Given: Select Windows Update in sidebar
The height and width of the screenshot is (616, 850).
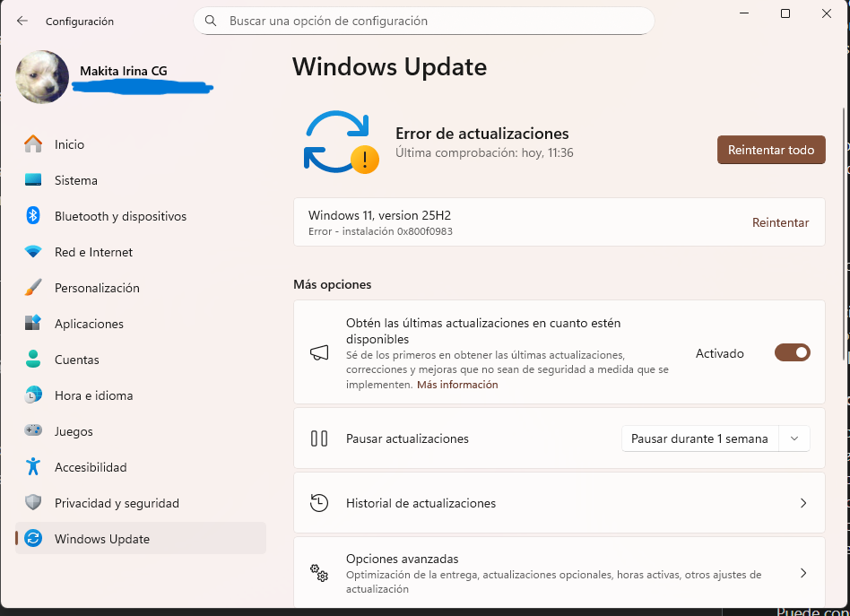Looking at the screenshot, I should pos(141,538).
